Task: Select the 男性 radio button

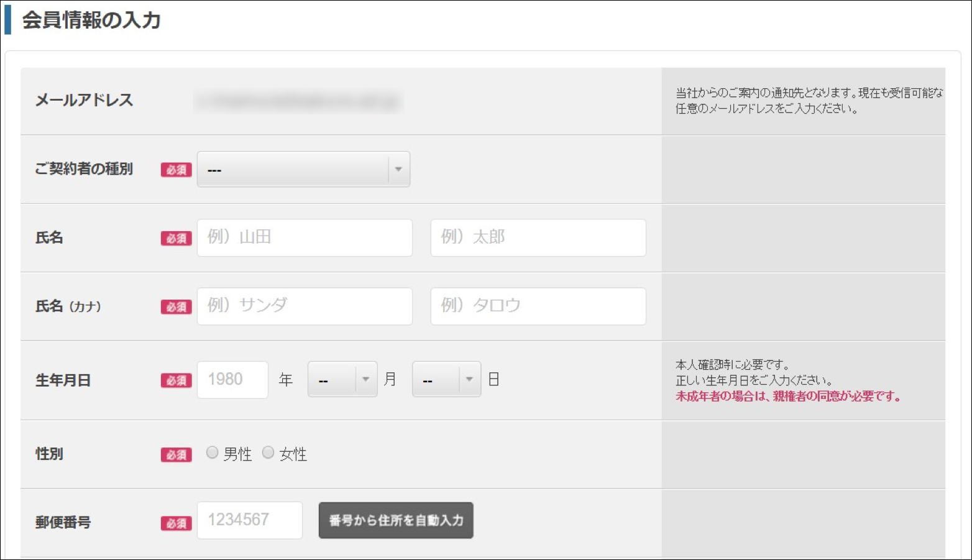Action: 213,453
